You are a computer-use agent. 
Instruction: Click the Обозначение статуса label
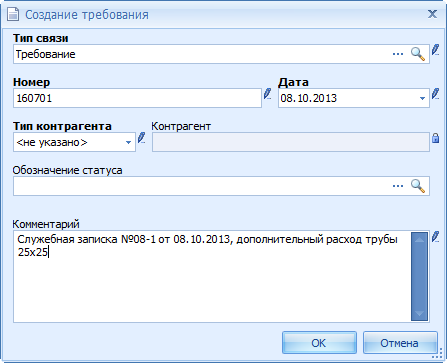click(x=67, y=170)
